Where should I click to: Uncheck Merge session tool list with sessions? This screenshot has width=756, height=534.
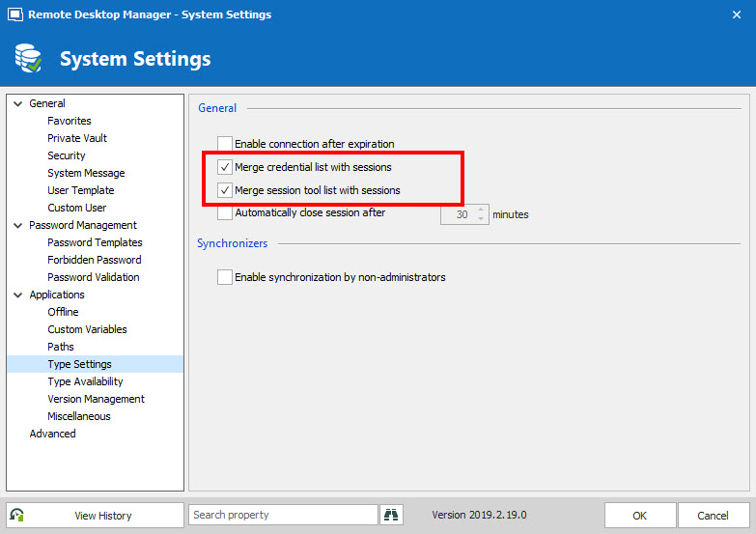coord(225,190)
